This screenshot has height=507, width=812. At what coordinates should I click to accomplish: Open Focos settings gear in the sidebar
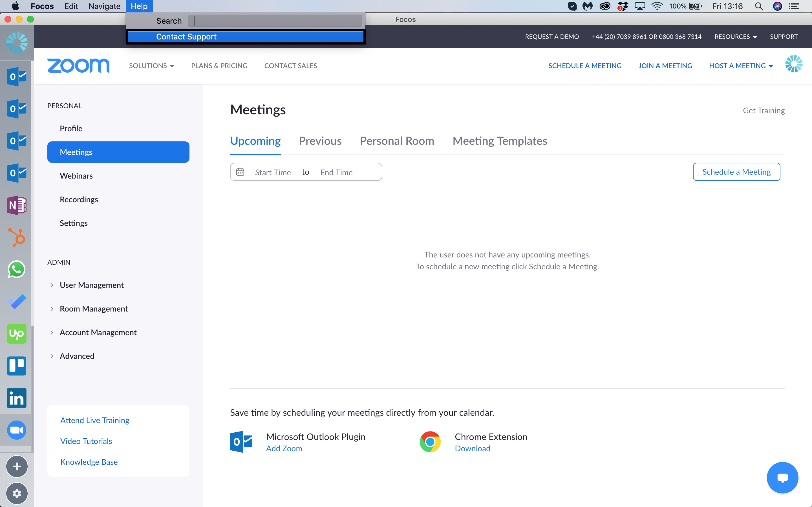[17, 493]
